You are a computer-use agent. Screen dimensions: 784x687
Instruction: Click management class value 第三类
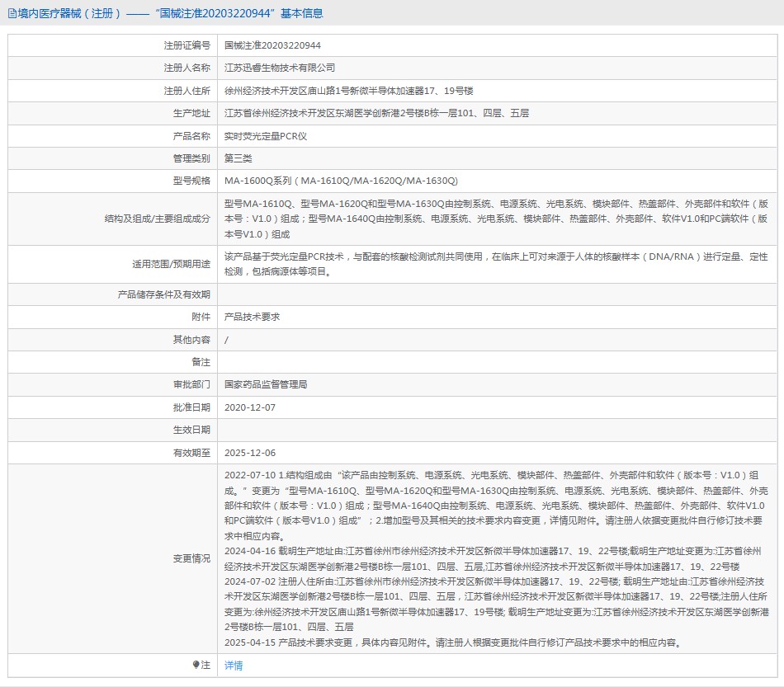coord(238,158)
